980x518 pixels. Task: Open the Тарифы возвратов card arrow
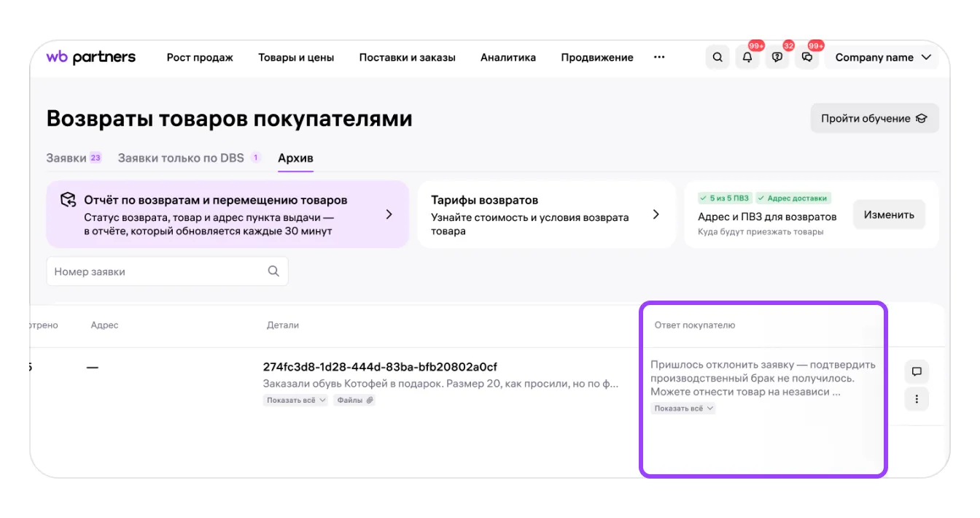click(x=656, y=214)
